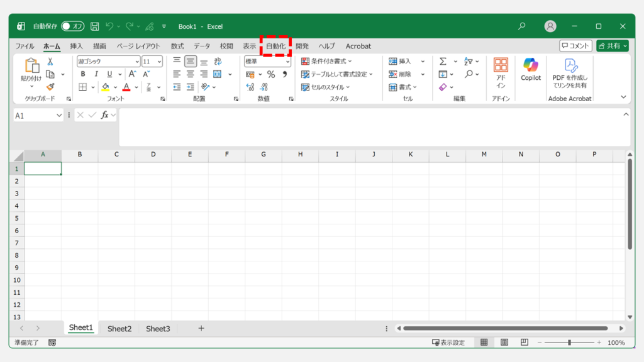Switch to the Page Layout tab
This screenshot has height=362, width=644.
coord(138,46)
